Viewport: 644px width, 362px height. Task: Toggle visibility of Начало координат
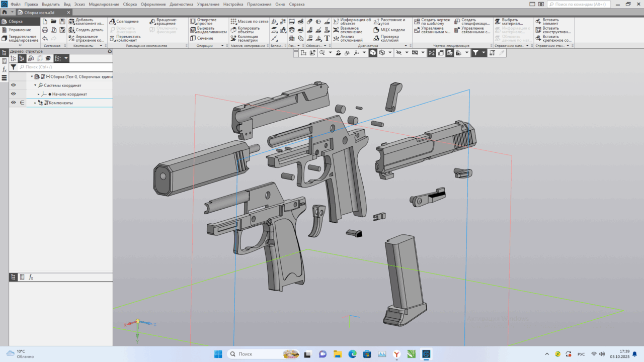point(13,94)
